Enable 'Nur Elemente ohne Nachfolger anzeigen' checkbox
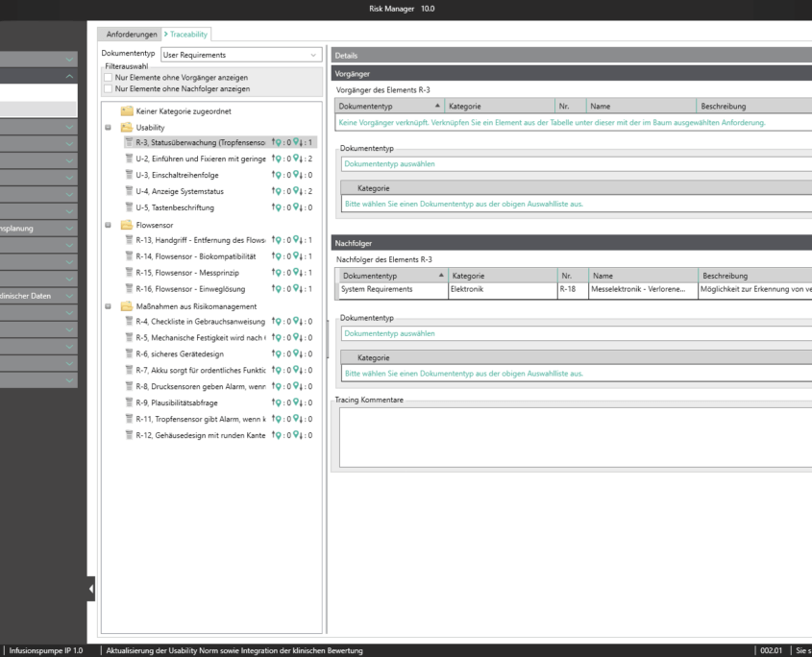Viewport: 812px width, 657px height. 109,88
